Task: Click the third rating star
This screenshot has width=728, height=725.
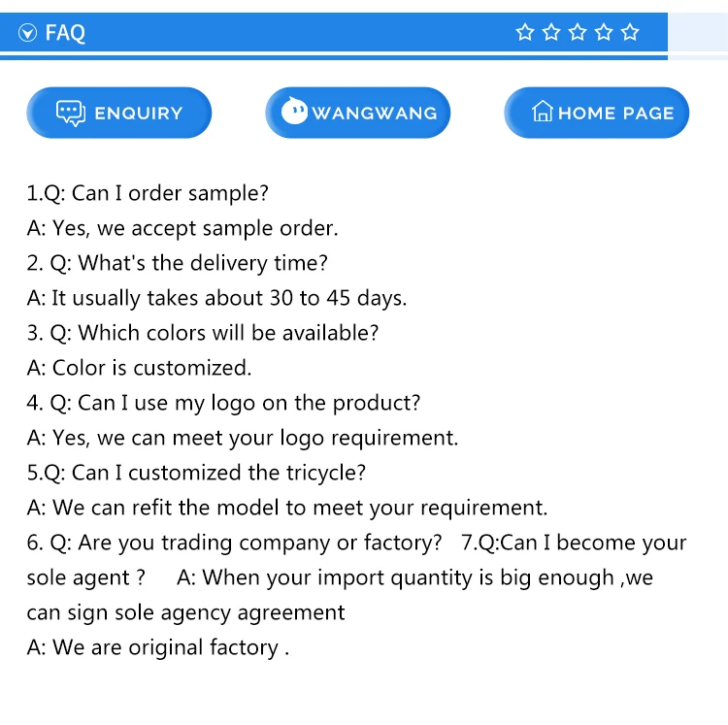Action: [578, 33]
